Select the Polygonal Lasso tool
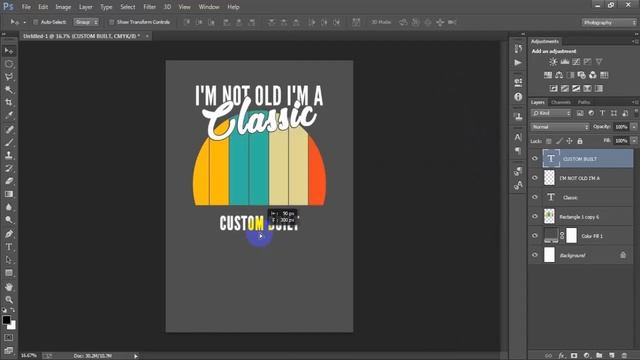The image size is (640, 360). pos(9,77)
